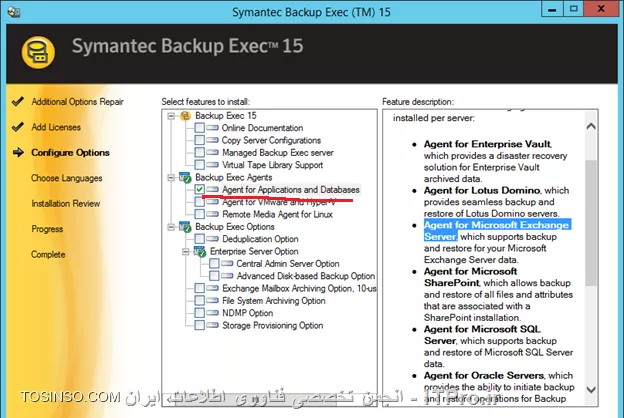Go to the Progress step

(47, 229)
